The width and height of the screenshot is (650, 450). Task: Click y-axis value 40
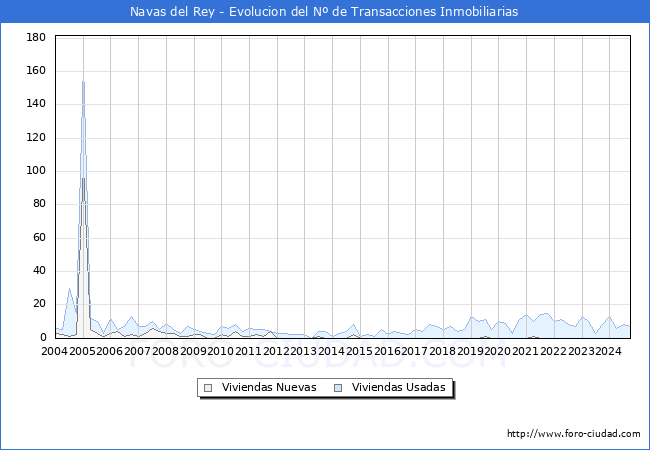(x=39, y=271)
